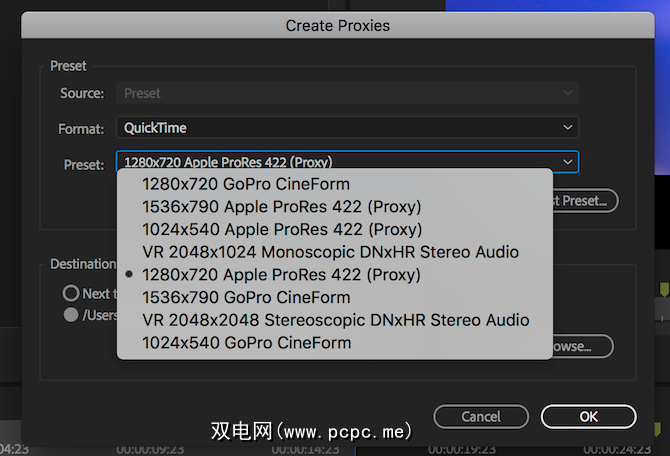The height and width of the screenshot is (456, 670).
Task: Click the partially hidden Add Ingest Preset button
Action: [585, 201]
